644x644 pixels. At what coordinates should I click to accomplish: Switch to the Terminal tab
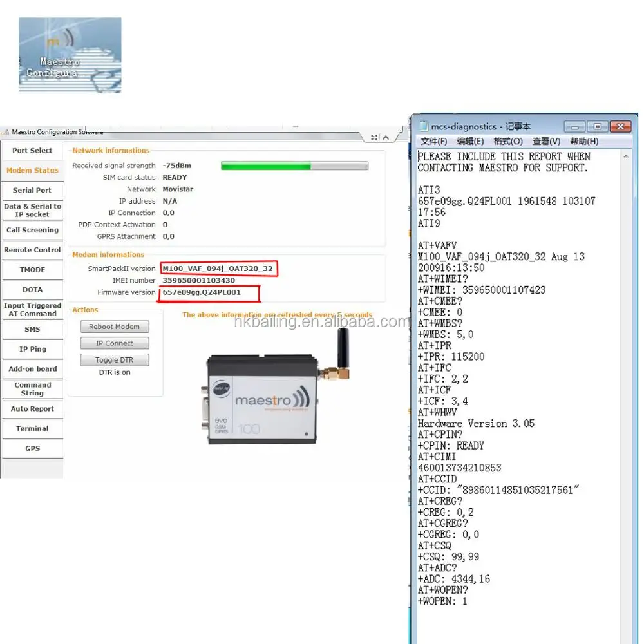(32, 429)
